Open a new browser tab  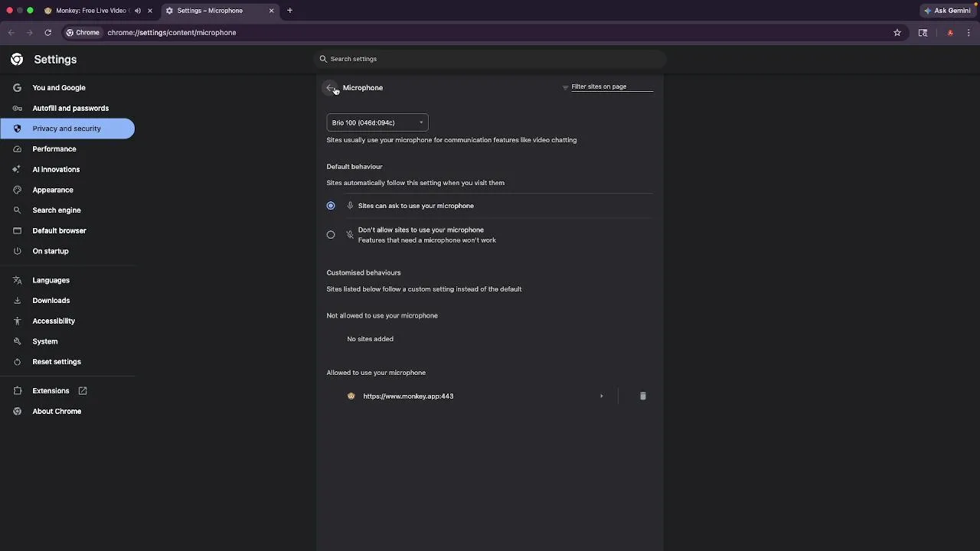coord(289,11)
